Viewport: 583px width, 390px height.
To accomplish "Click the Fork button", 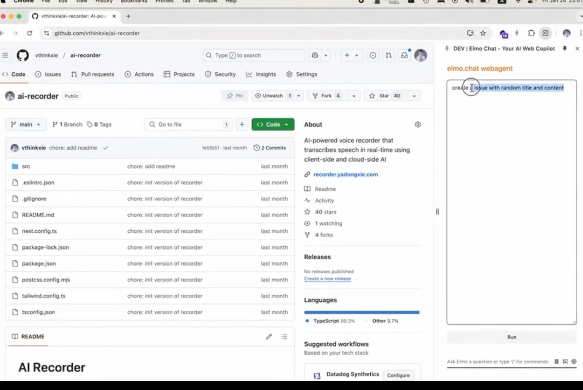I will click(327, 96).
